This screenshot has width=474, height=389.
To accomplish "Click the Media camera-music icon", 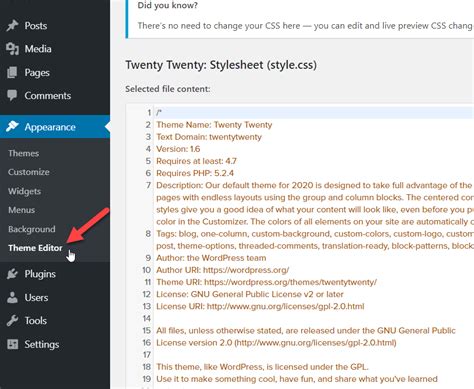I will click(x=12, y=49).
